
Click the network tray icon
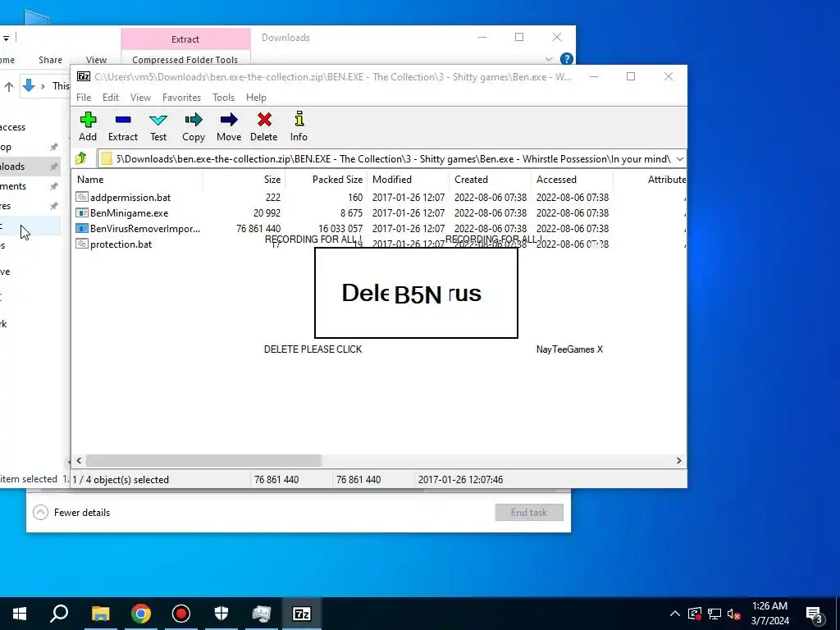[x=714, y=614]
